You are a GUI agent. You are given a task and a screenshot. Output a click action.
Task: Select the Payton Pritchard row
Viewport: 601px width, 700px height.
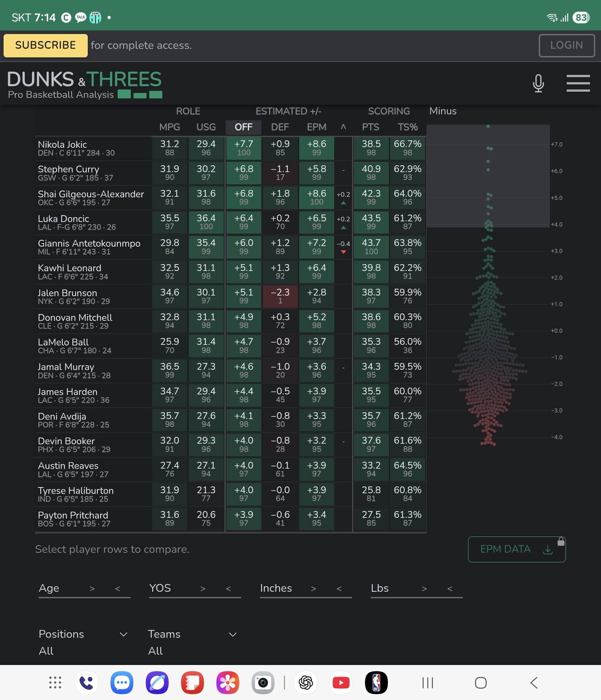coord(230,519)
